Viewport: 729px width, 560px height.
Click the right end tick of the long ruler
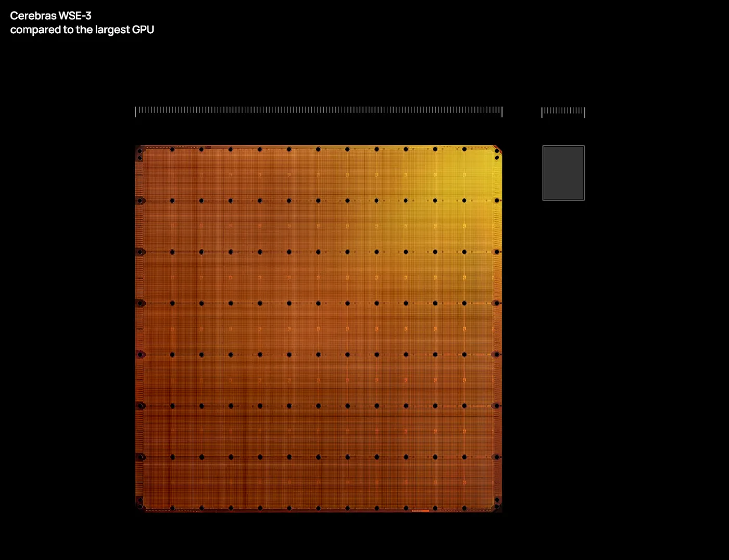(x=502, y=111)
